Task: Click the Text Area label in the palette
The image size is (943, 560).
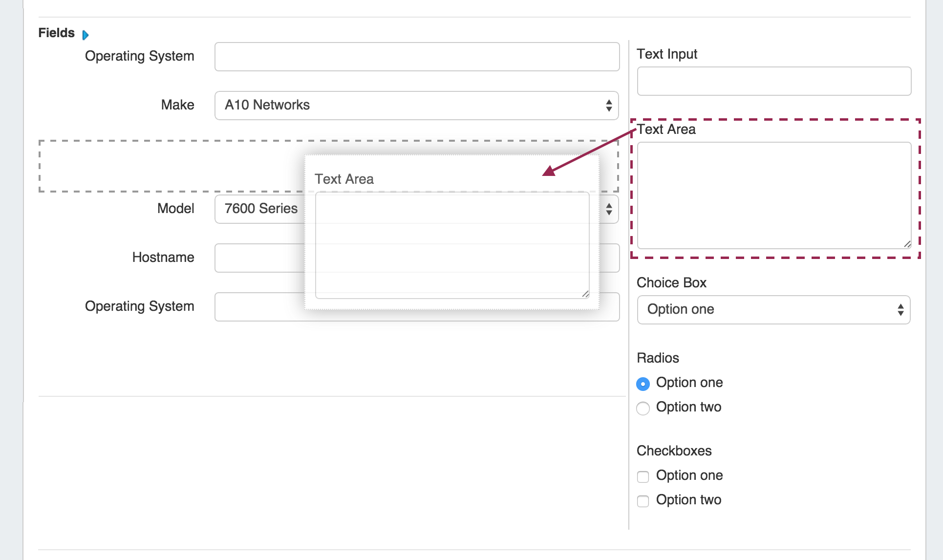Action: point(666,129)
